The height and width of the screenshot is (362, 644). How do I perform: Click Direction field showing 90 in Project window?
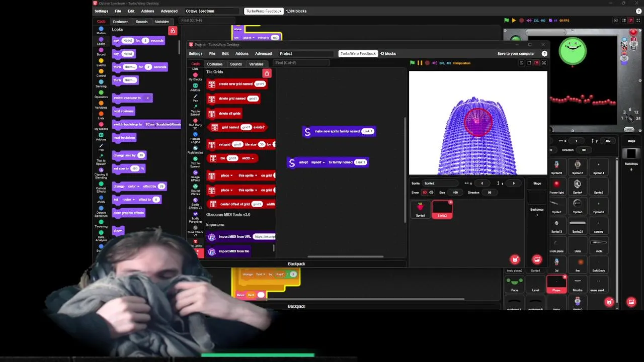[x=490, y=193]
